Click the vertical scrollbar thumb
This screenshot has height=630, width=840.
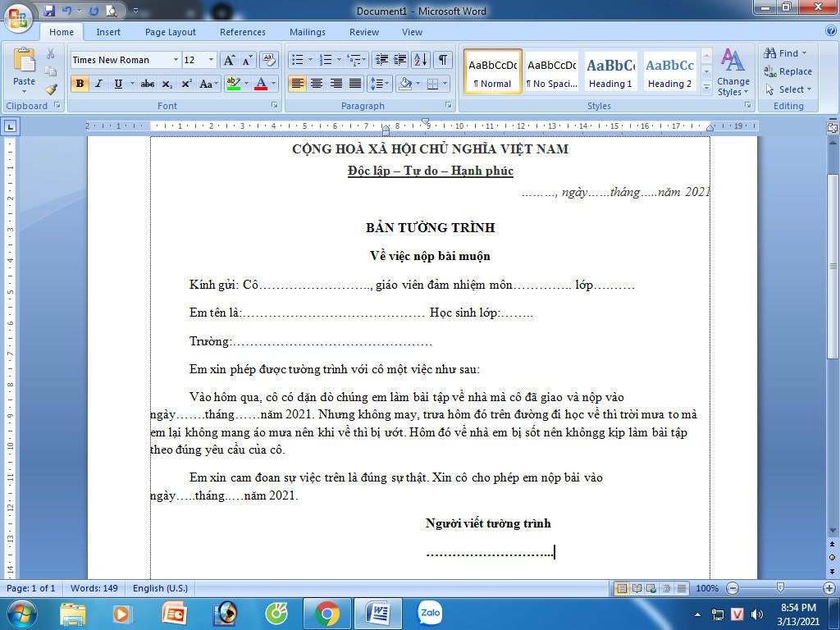tap(833, 267)
